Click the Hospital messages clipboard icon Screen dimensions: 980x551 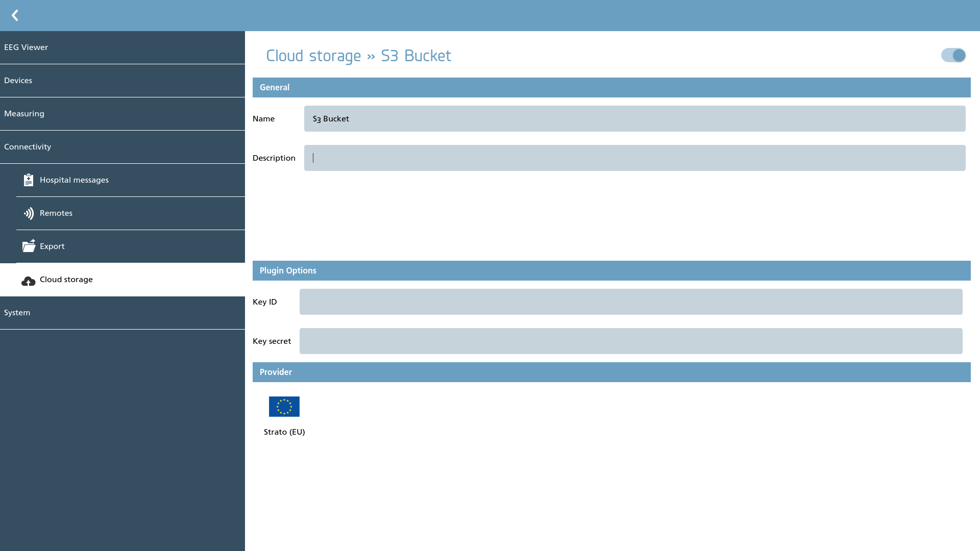(29, 180)
